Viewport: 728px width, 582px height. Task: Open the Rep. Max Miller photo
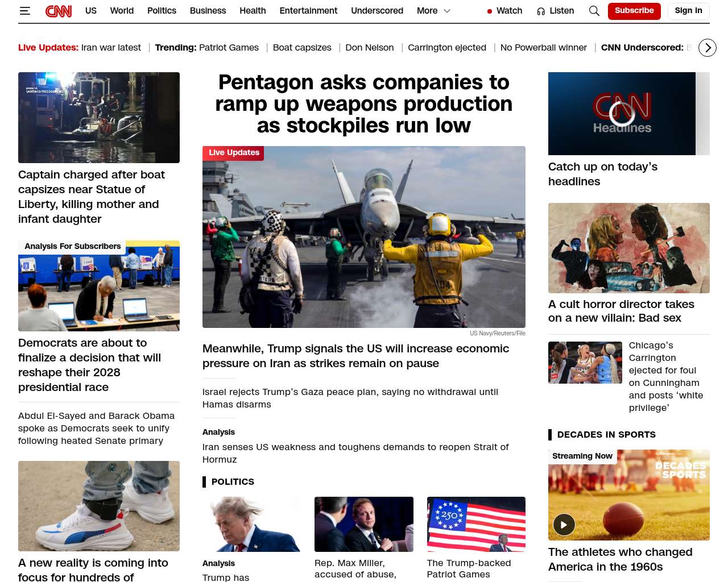pyautogui.click(x=364, y=524)
